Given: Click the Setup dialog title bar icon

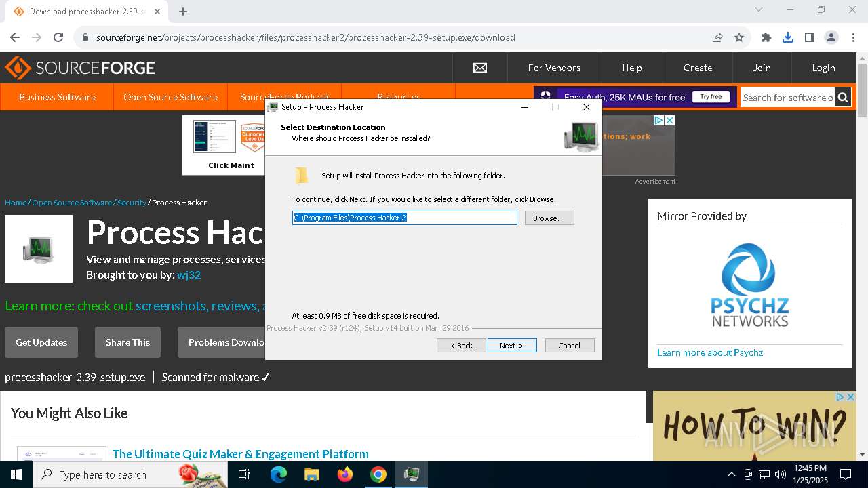Looking at the screenshot, I should click(x=273, y=107).
